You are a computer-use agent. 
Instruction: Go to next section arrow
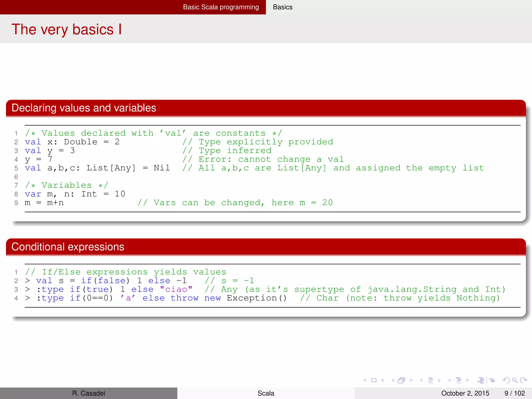point(468,380)
